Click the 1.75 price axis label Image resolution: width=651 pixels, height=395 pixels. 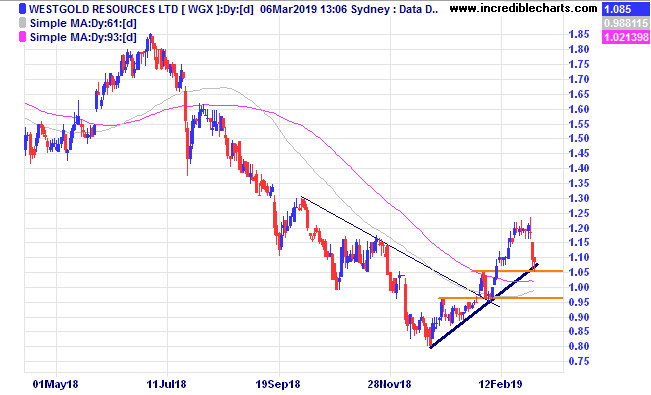579,64
